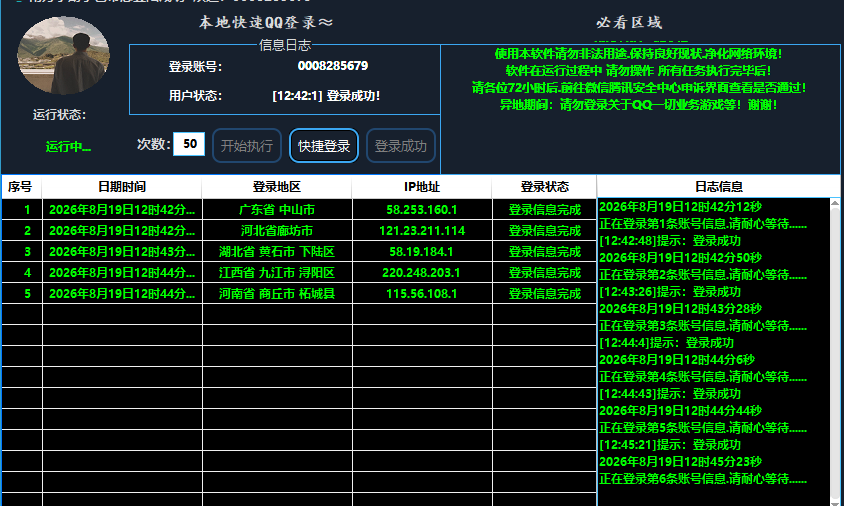Click 登录信息完成 status in row 1
Screen dimensions: 844x506
point(545,209)
